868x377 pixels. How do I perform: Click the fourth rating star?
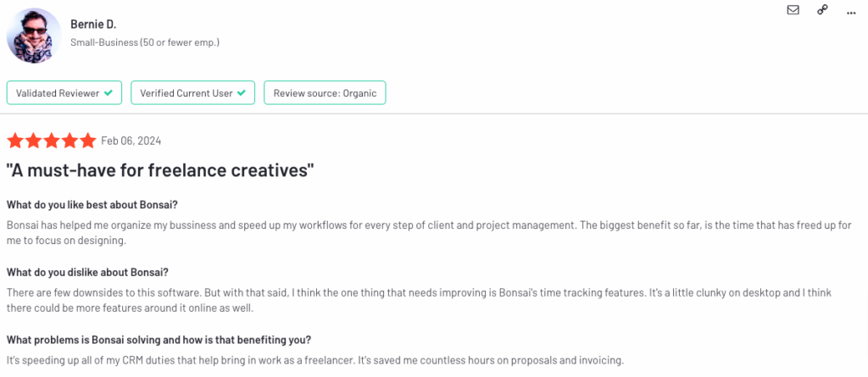[70, 141]
